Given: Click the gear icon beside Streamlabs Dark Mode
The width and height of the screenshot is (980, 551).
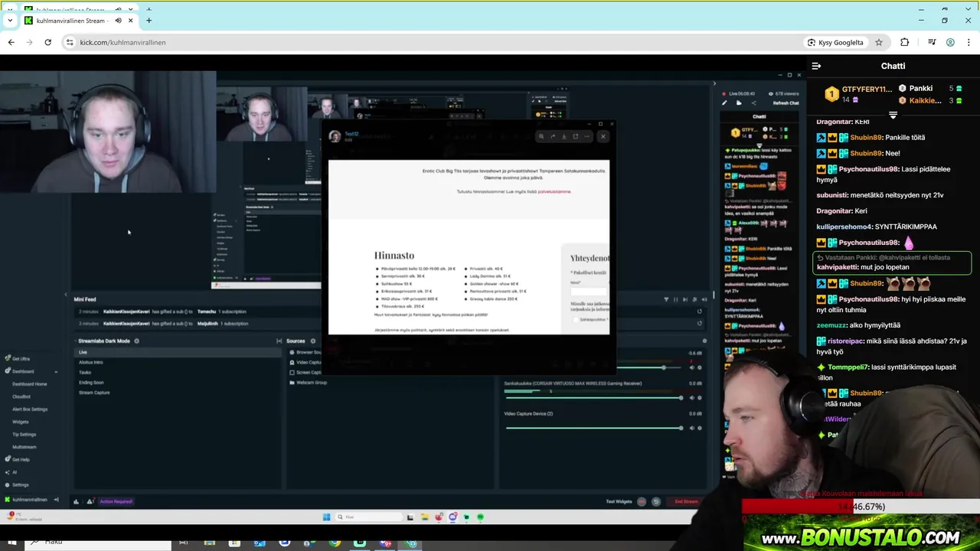Looking at the screenshot, I should click(x=137, y=341).
